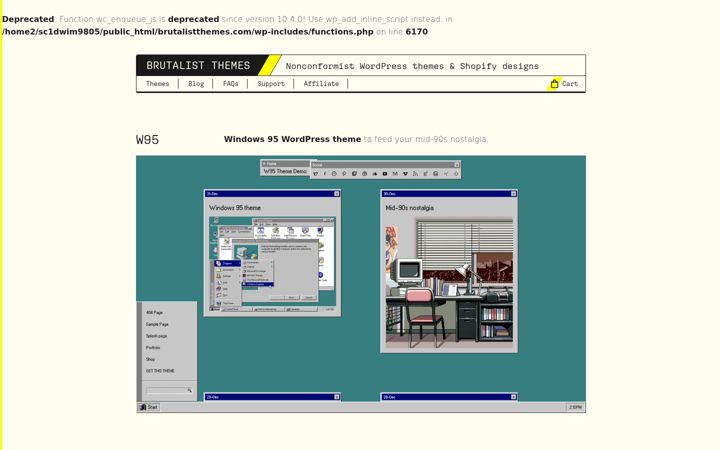Close the 'Windows 95 theme' post window
Viewport: 720px width, 450px height.
(337, 194)
